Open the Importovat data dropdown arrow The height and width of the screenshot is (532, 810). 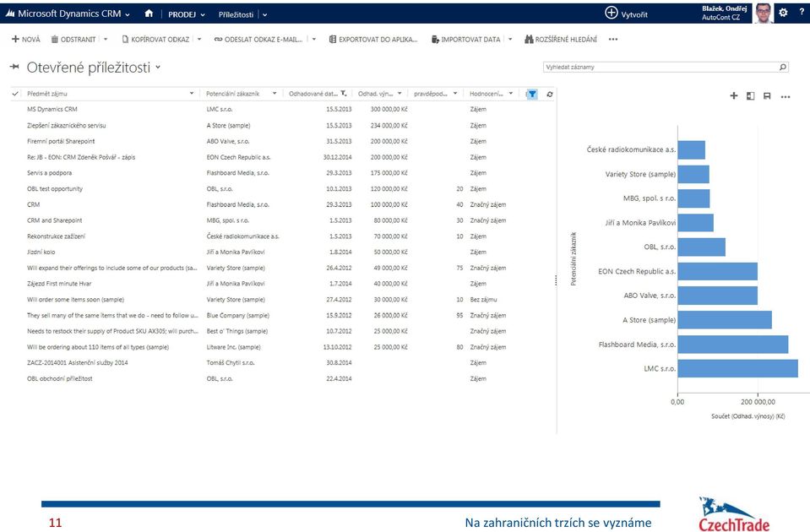point(510,39)
